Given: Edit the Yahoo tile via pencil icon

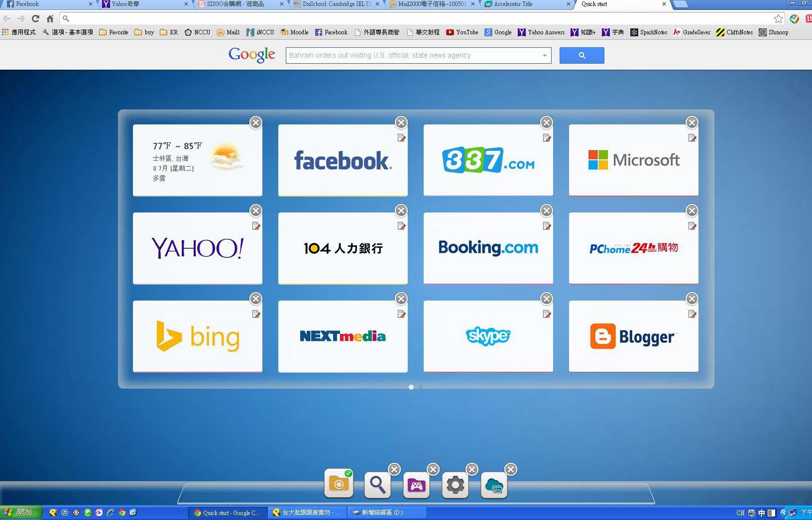Looking at the screenshot, I should point(256,226).
